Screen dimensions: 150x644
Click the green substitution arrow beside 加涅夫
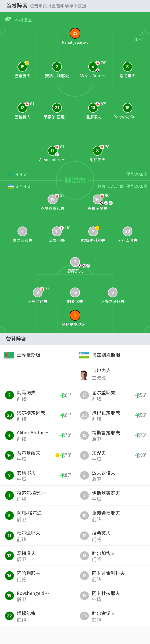coord(137,455)
